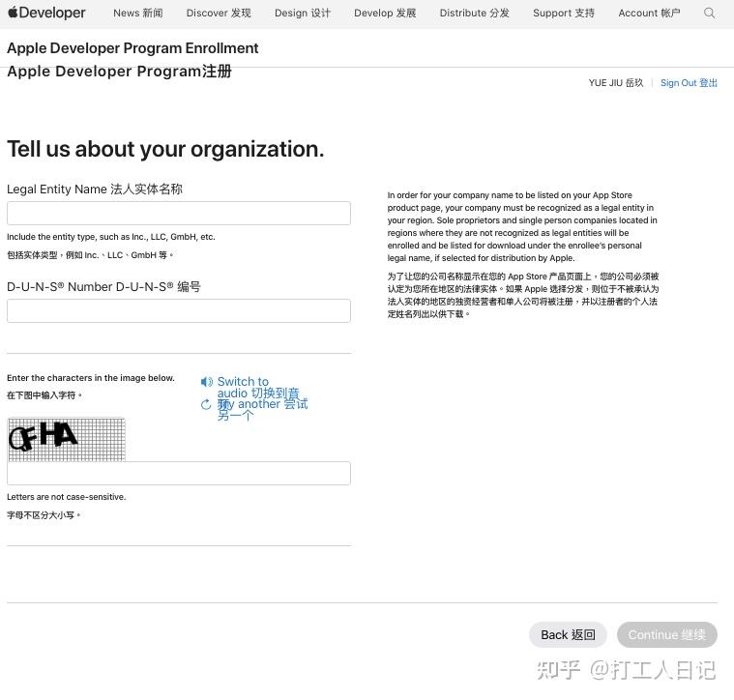Open the Support 支持 menu
Screen dimensions: 734x700
point(564,14)
